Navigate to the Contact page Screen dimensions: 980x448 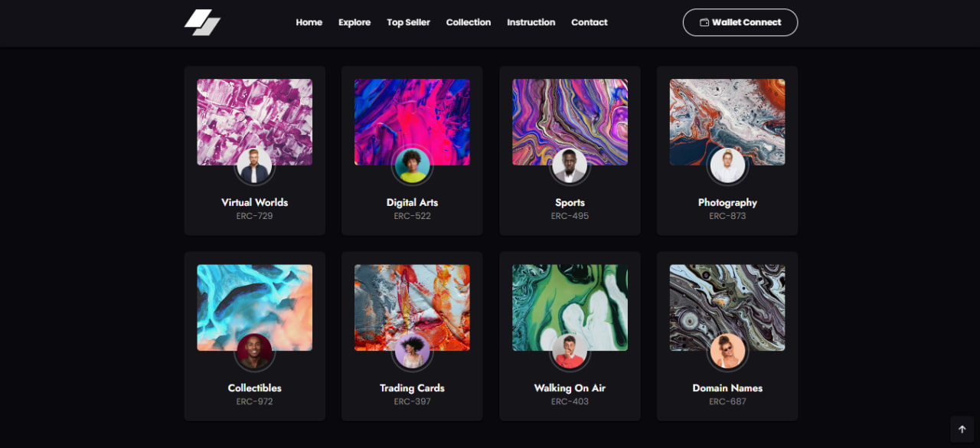[x=589, y=22]
